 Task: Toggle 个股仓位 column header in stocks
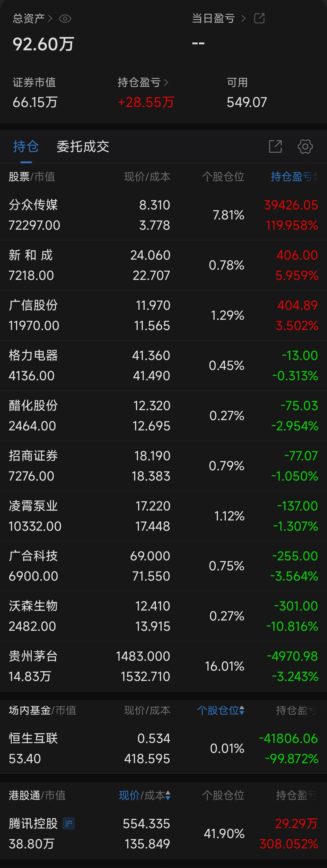coord(223,177)
